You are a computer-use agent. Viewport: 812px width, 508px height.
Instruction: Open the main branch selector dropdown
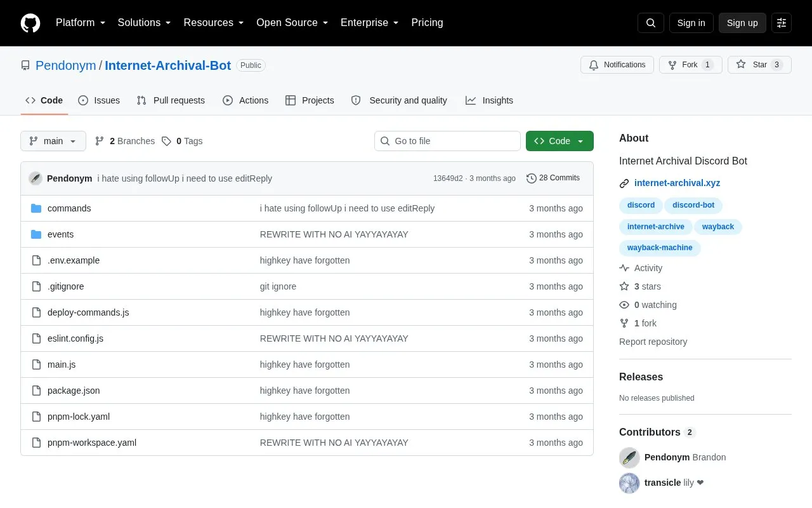click(53, 141)
